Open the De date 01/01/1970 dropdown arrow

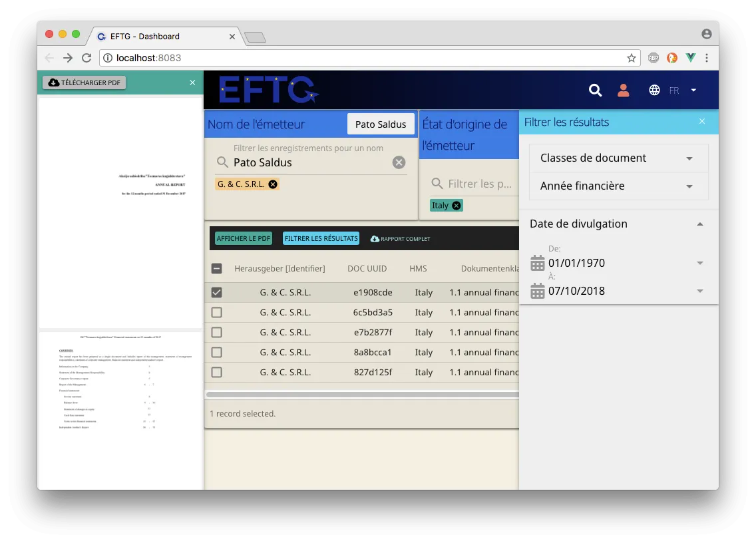click(699, 264)
